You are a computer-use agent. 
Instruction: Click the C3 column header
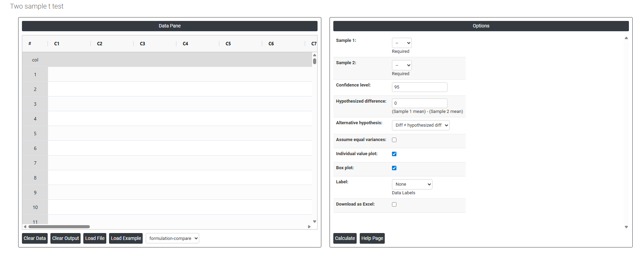click(x=143, y=44)
